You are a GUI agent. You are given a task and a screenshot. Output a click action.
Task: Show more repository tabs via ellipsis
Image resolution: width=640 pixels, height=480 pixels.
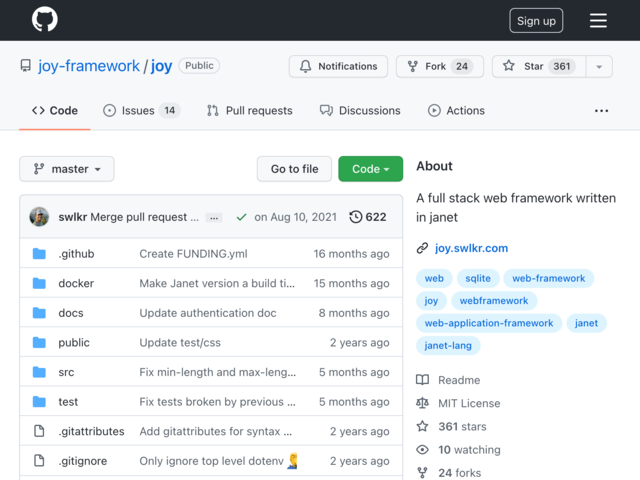601,111
